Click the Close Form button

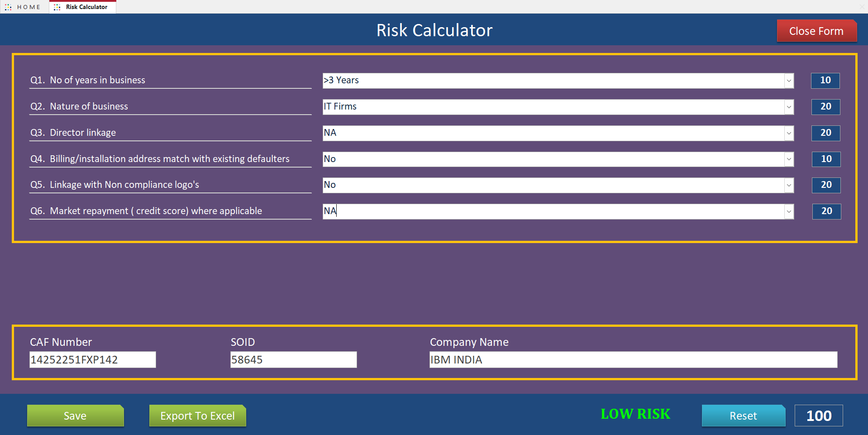[x=816, y=31]
